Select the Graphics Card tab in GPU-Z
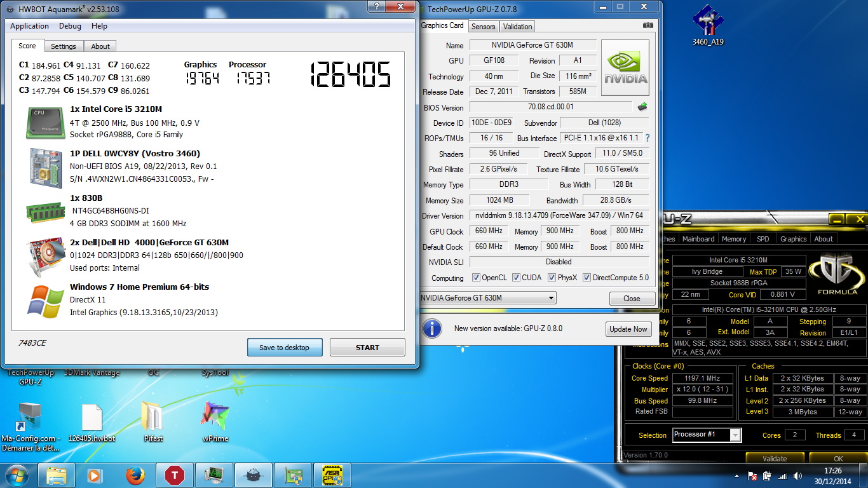Screen dimensions: 868x488 coord(443,25)
